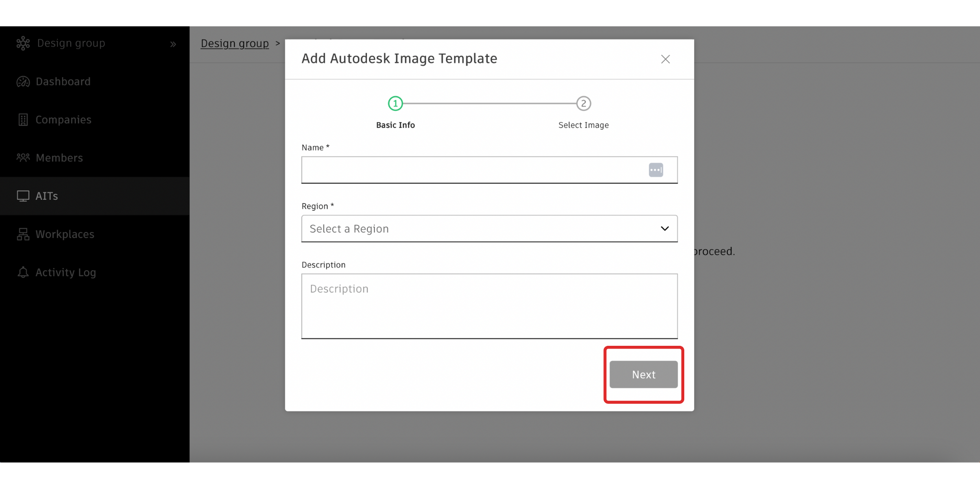The image size is (980, 489).
Task: Click the AITs monitor icon
Action: pyautogui.click(x=23, y=196)
